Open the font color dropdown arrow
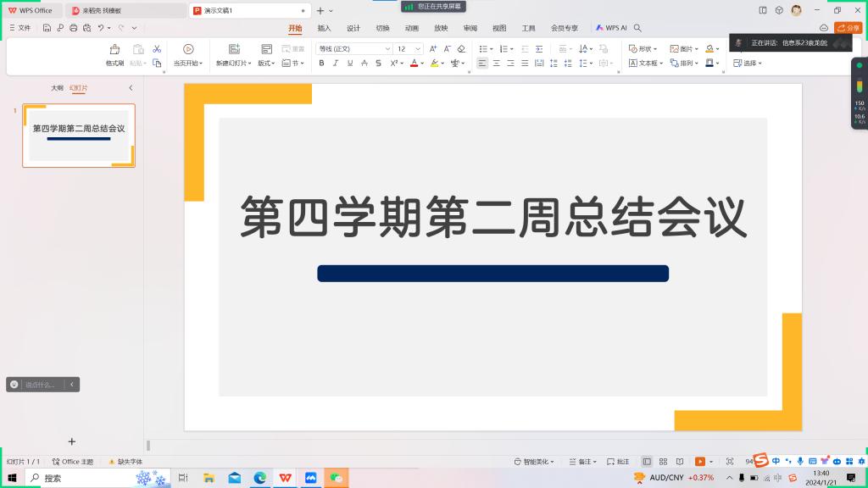 (423, 64)
